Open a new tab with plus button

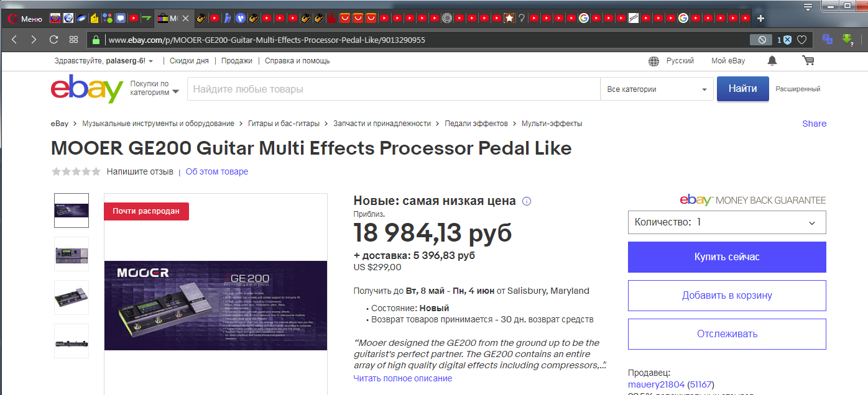click(x=760, y=19)
